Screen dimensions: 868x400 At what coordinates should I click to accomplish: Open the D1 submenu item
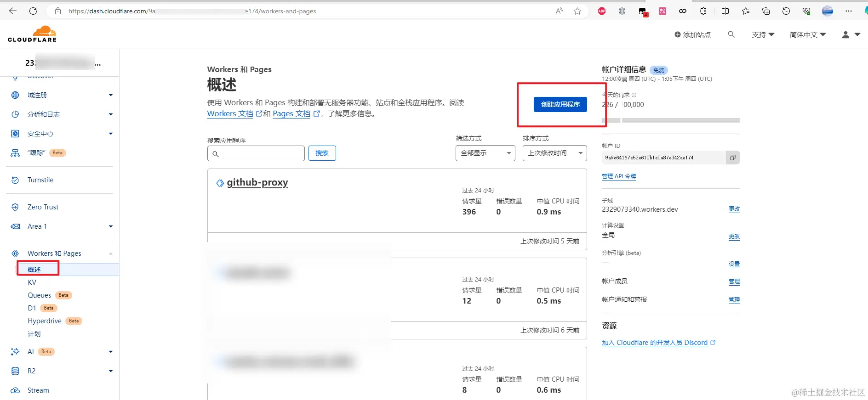pos(32,308)
